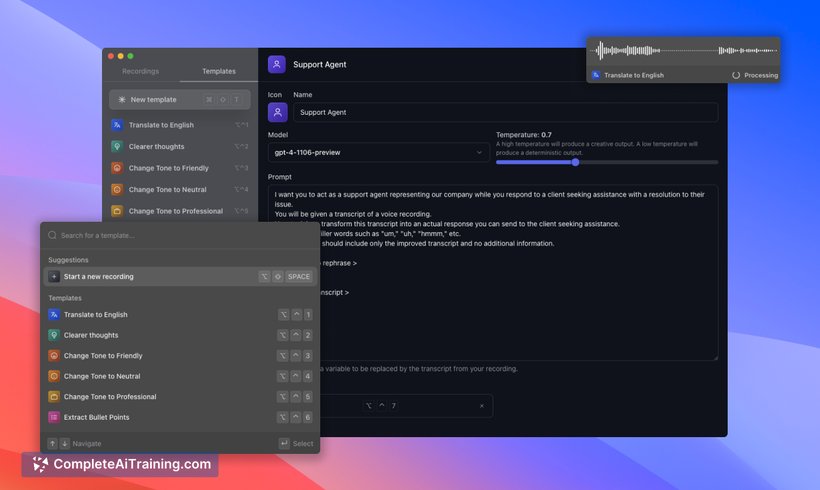
Task: Click the Temperature slider handle
Action: pyautogui.click(x=575, y=162)
